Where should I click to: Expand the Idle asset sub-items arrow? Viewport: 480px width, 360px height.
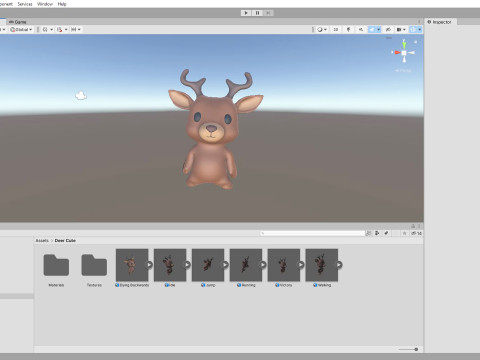coord(187,265)
